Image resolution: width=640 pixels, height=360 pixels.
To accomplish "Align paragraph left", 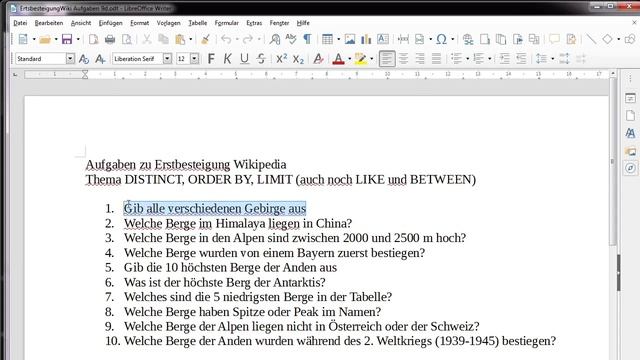I will (x=387, y=59).
